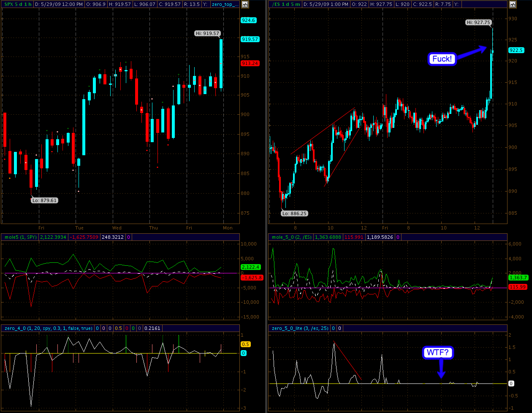Click the chart settings icon on /ES chart
This screenshot has width=532, height=413.
click(x=513, y=4)
